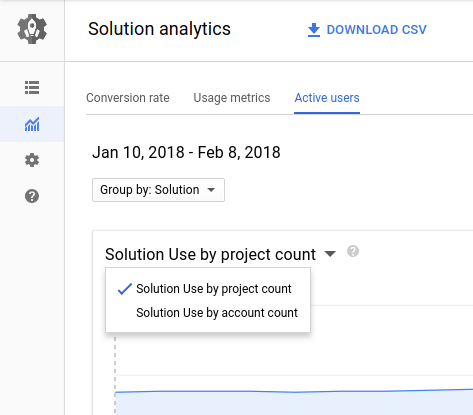
Task: Switch to the Usage metrics tab
Action: [x=232, y=98]
